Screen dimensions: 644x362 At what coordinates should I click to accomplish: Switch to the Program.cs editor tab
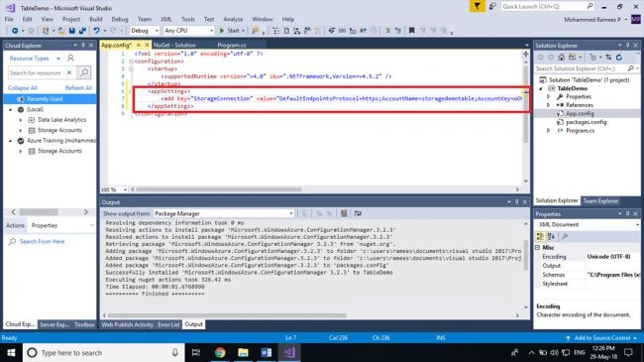pyautogui.click(x=232, y=46)
